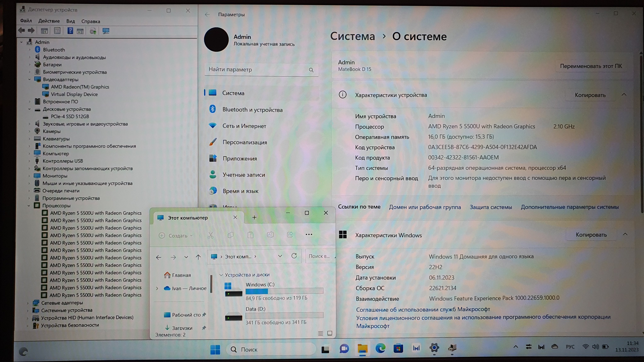Open the Вид menu in Device Manager
644x362 pixels.
(70, 21)
